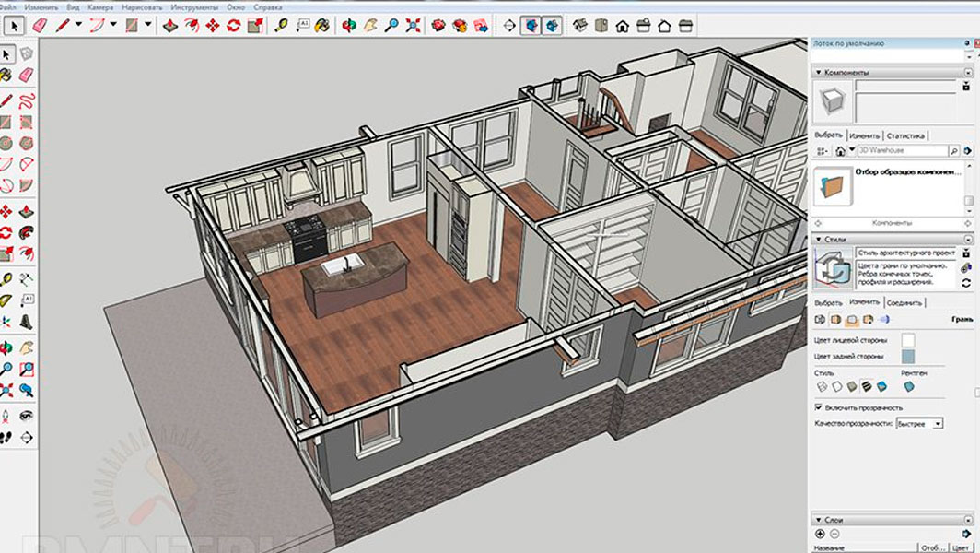Activate the Look Around eye tool

[26, 416]
